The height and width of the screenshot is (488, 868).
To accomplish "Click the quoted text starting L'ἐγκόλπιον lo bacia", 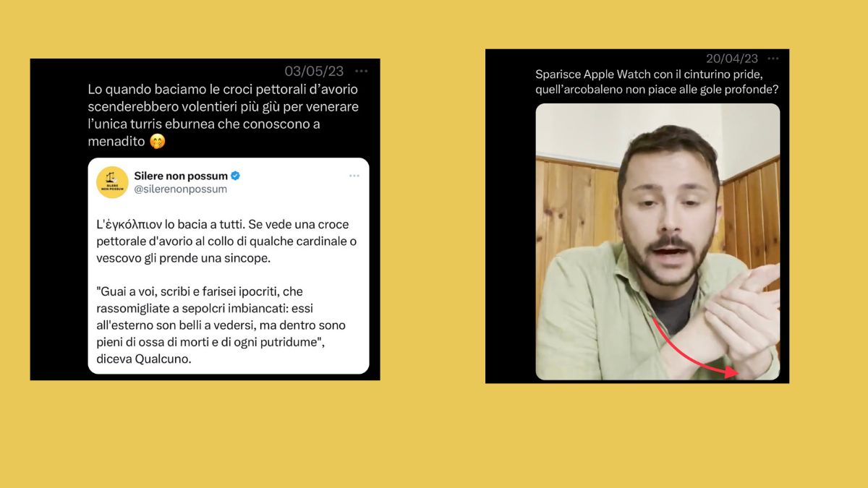I will coord(226,241).
